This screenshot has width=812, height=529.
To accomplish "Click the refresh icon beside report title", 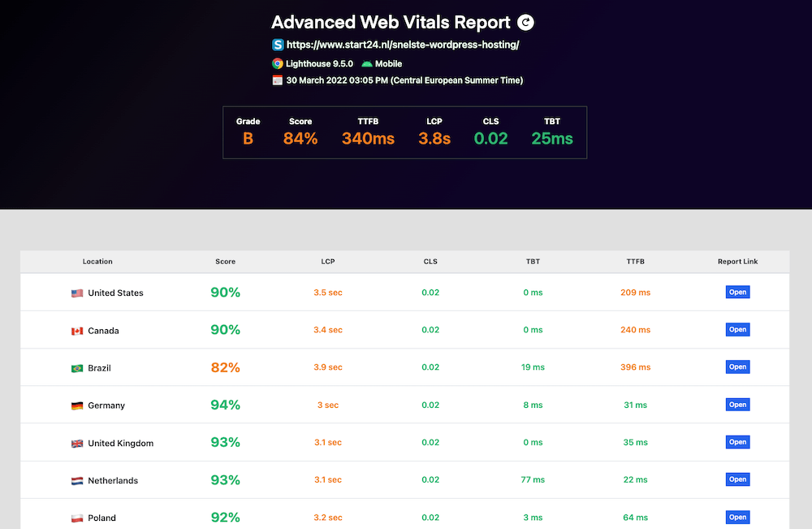I will pos(526,23).
